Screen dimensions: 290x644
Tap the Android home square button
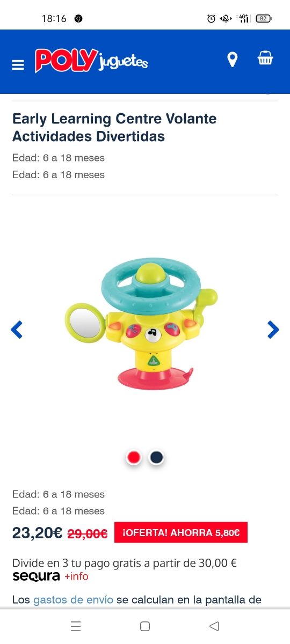coord(145,626)
